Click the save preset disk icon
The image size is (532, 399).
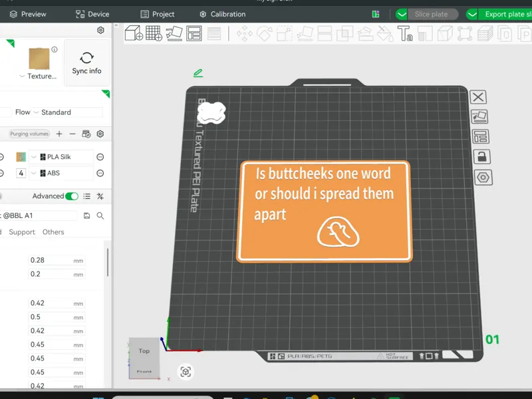86,215
